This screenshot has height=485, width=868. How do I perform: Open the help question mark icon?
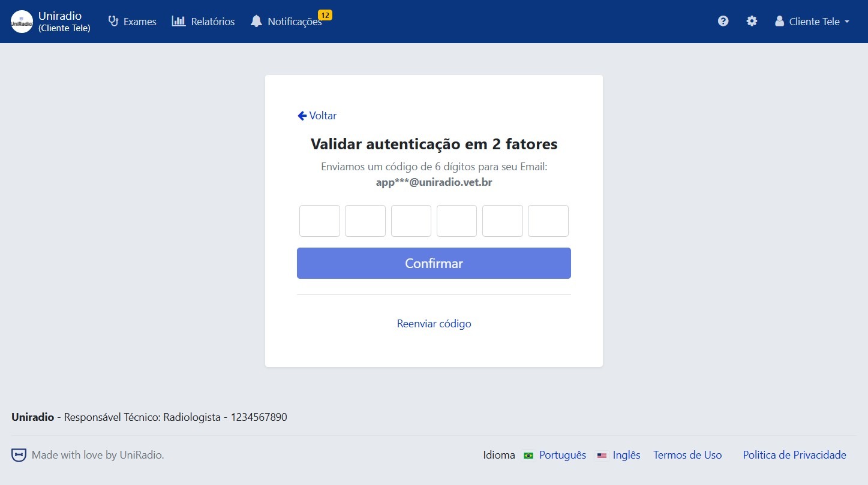pyautogui.click(x=723, y=20)
